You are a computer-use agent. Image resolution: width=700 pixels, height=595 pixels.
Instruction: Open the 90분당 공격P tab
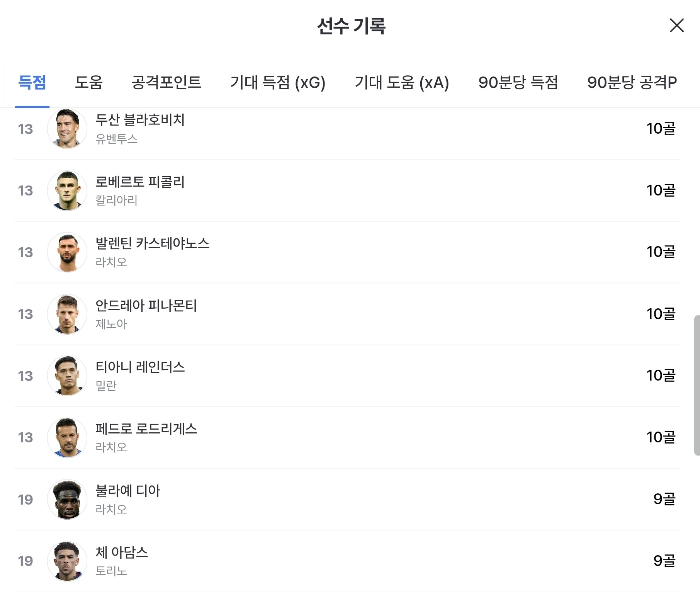(x=632, y=82)
